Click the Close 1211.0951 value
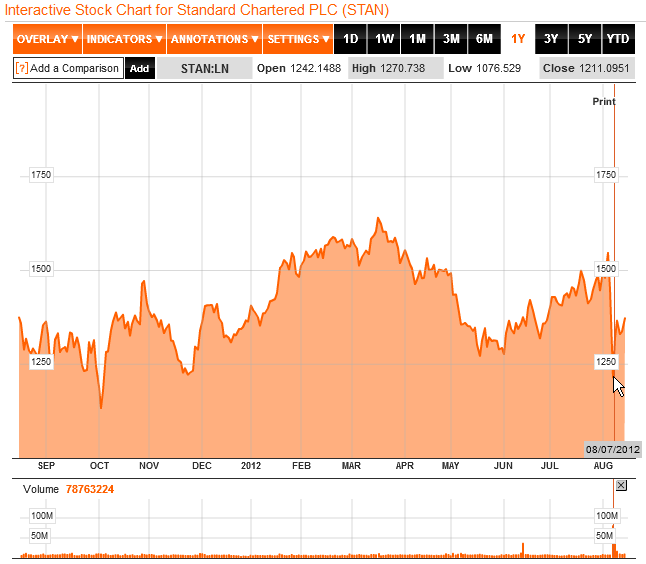Viewport: 646px width, 564px height. (586, 68)
